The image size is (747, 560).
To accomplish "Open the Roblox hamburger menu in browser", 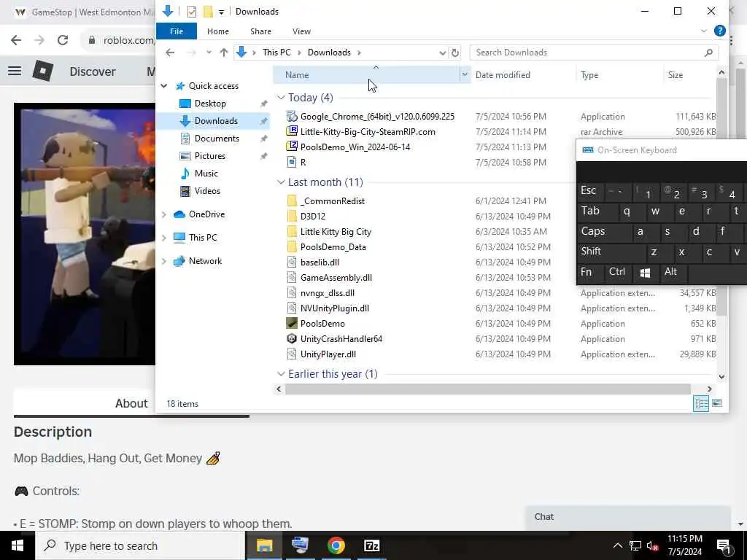I will point(15,71).
